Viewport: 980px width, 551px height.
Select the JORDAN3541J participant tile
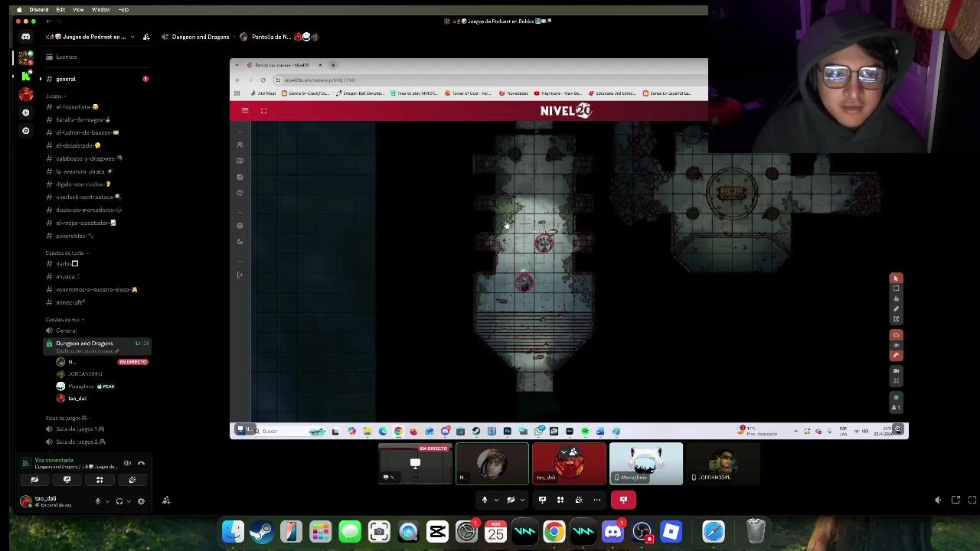click(x=723, y=464)
